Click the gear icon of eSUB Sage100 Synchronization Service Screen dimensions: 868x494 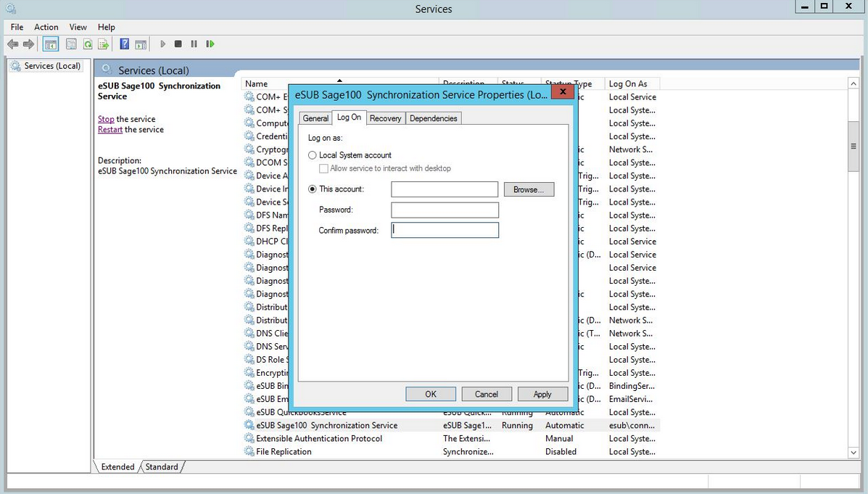tap(249, 425)
